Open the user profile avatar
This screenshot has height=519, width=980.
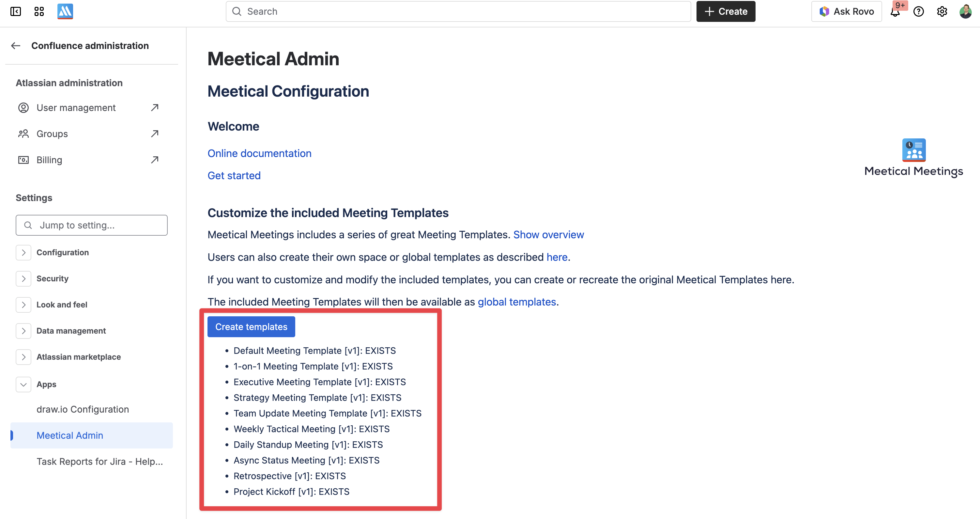pos(965,11)
